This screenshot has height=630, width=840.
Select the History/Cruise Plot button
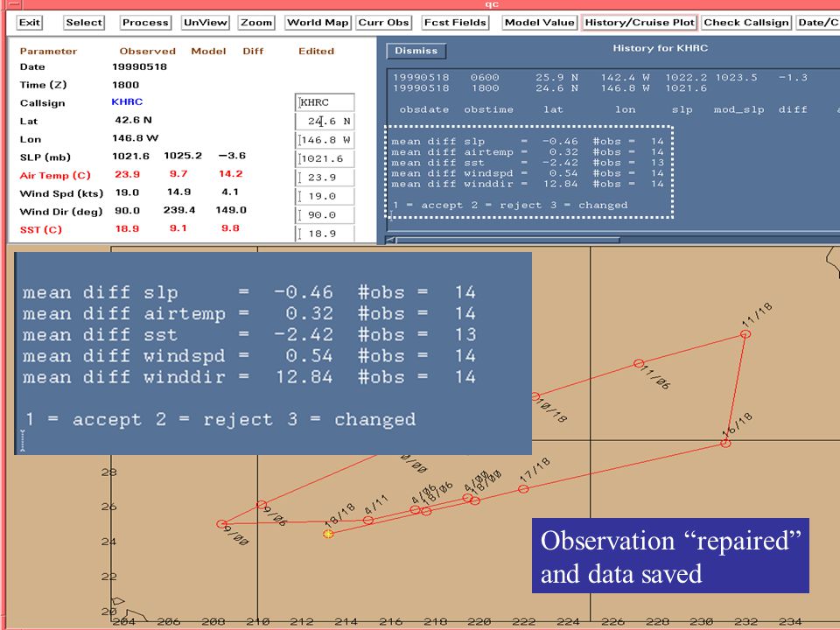click(640, 23)
